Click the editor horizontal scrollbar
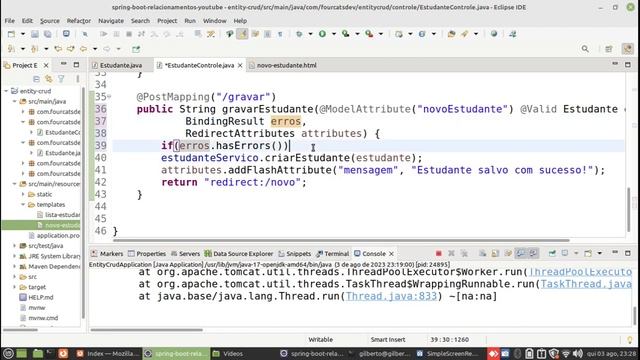Screen dimensions: 640x360 (x=341, y=240)
